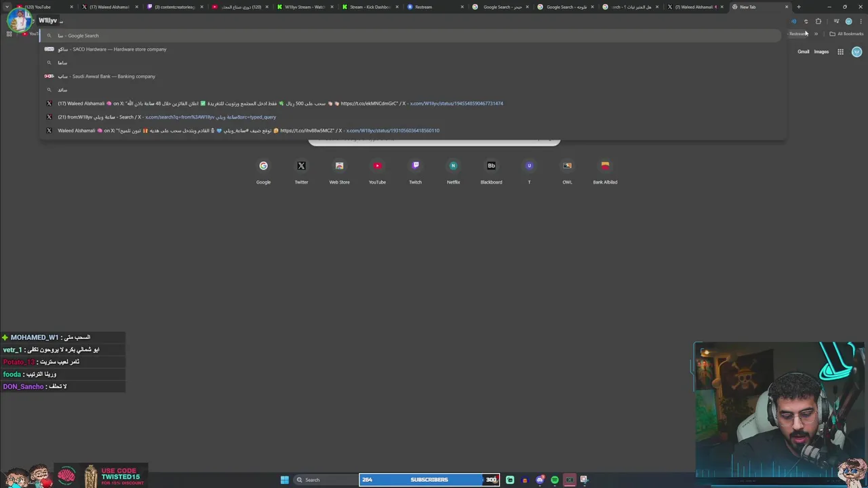Open the media control toolbar icon
This screenshot has height=488, width=868.
835,21
